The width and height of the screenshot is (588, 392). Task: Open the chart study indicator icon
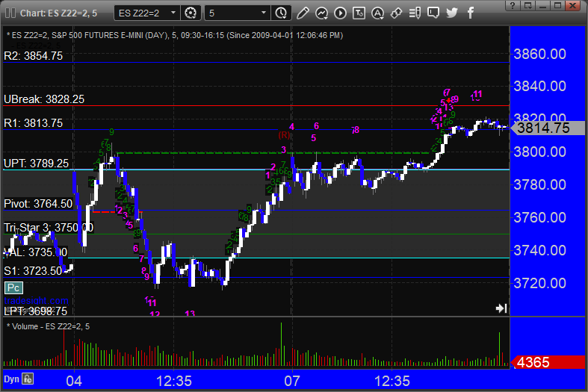321,13
